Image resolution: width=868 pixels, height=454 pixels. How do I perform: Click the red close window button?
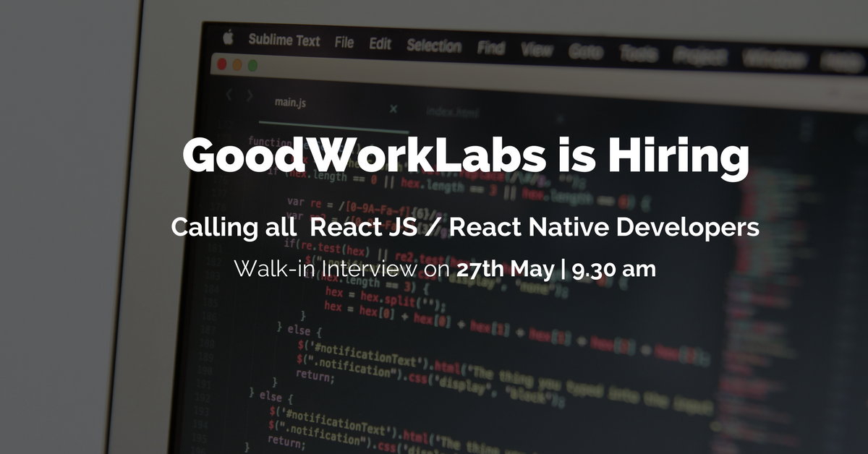pos(221,64)
